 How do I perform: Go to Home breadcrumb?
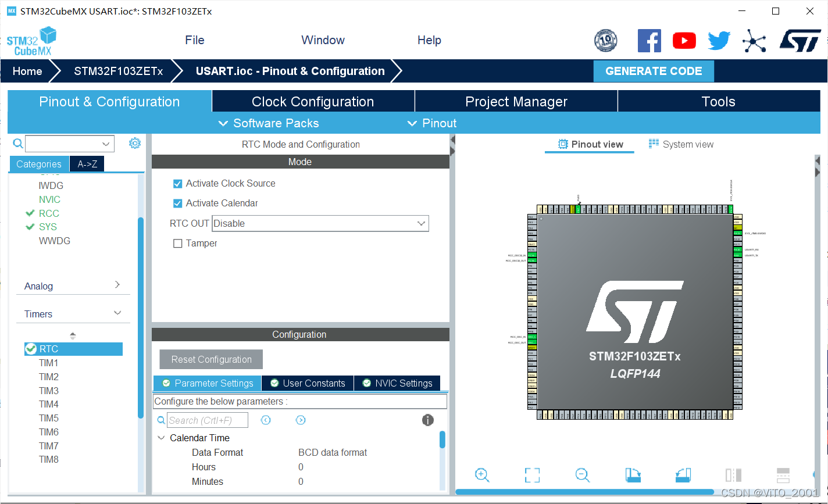point(27,71)
